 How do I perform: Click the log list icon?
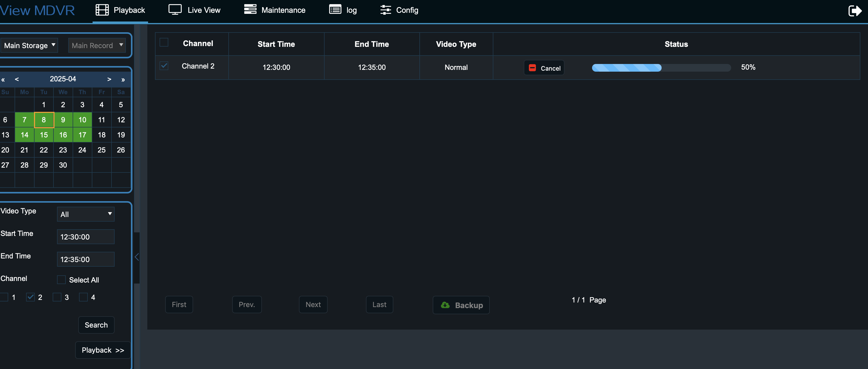tap(335, 9)
